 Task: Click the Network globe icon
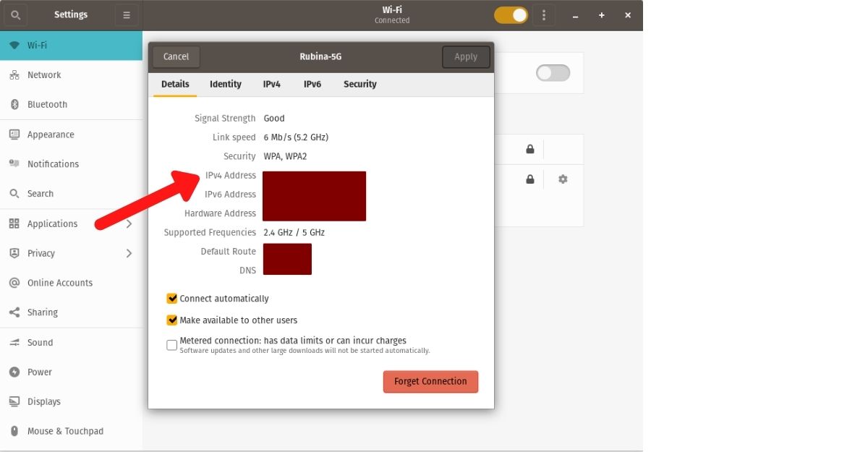[14, 74]
